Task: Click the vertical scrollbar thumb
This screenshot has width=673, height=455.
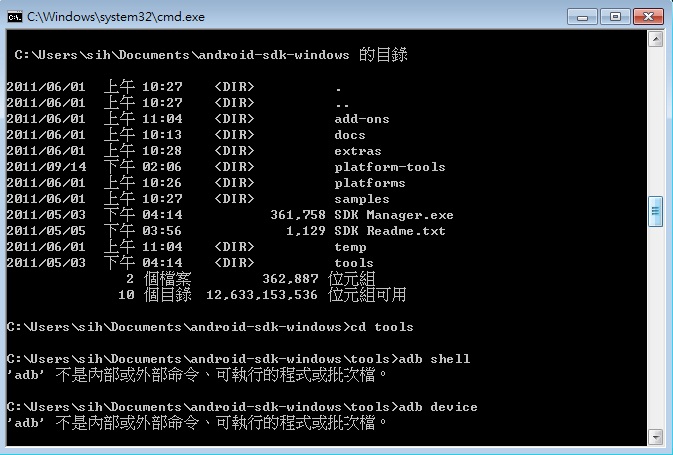Action: click(655, 211)
